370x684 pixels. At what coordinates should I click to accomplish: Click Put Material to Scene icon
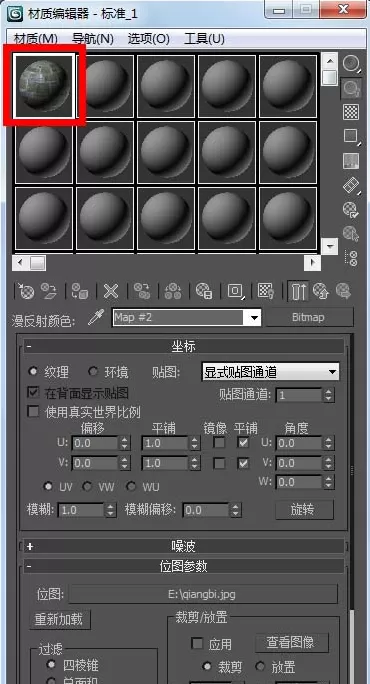[x=48, y=291]
